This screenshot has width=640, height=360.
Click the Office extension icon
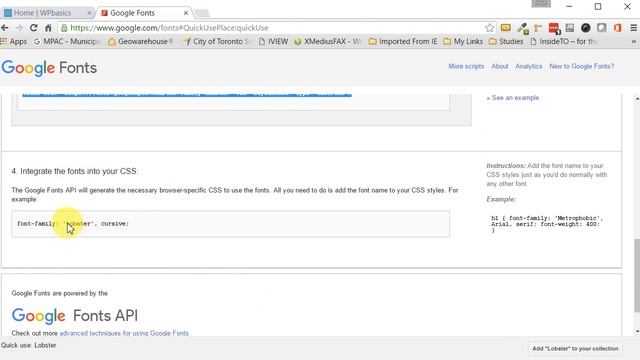[x=618, y=28]
